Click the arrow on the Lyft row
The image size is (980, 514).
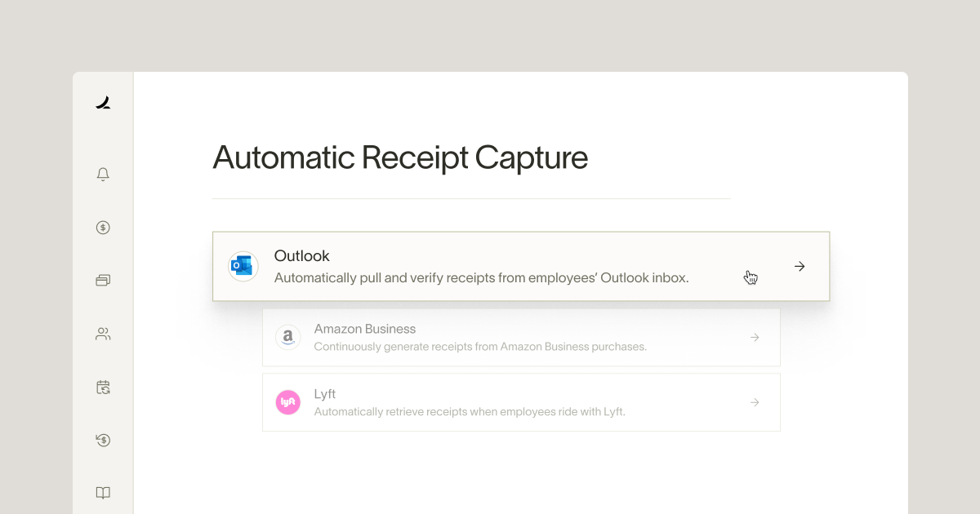click(x=754, y=401)
